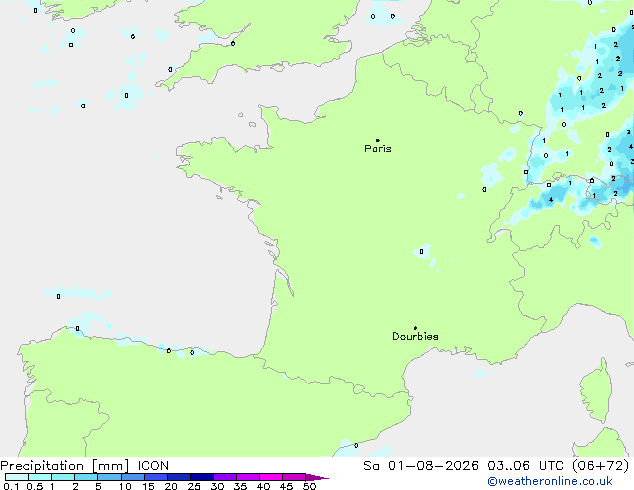Click the weatheronline.co.uk copyright link

[550, 481]
